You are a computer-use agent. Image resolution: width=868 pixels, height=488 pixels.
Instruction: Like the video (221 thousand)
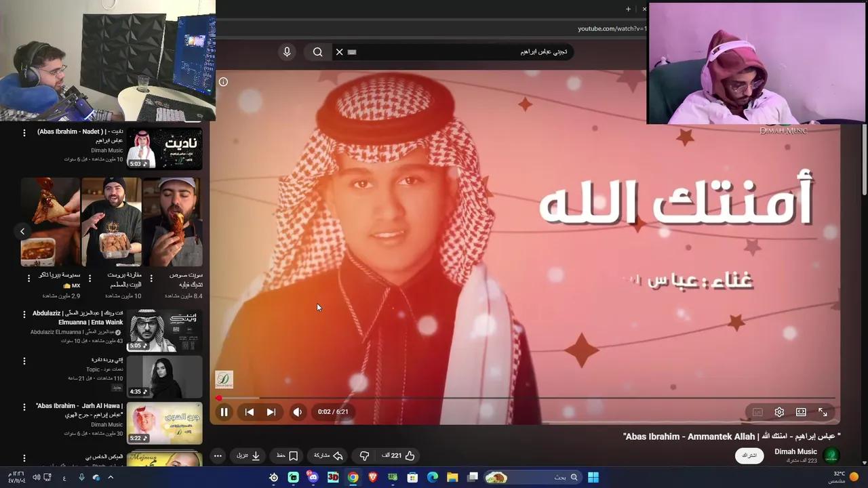pos(399,455)
